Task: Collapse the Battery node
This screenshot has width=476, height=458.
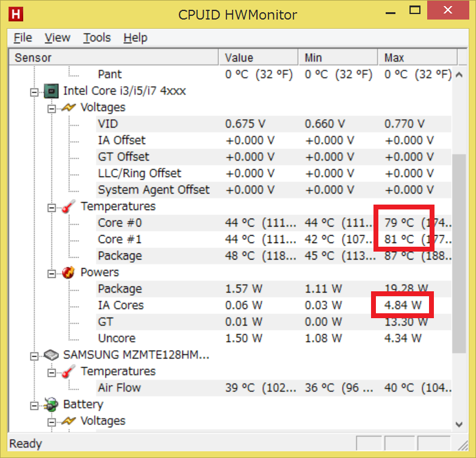Action: pos(34,405)
